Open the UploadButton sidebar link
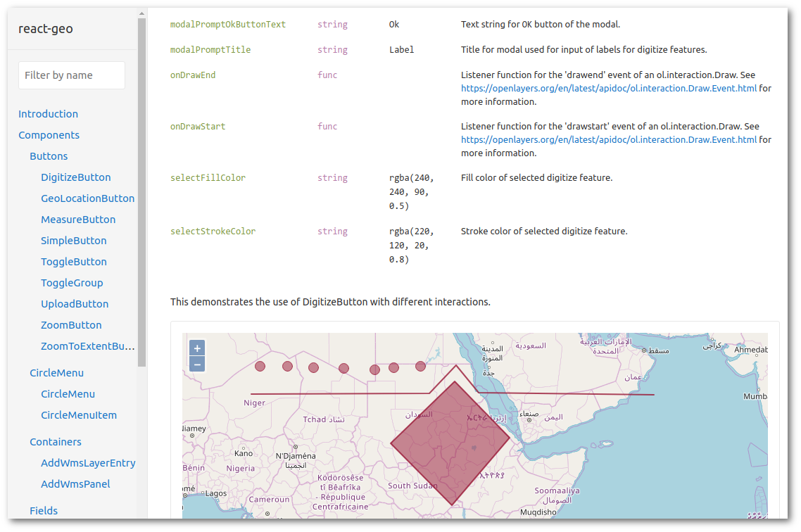 [x=75, y=304]
